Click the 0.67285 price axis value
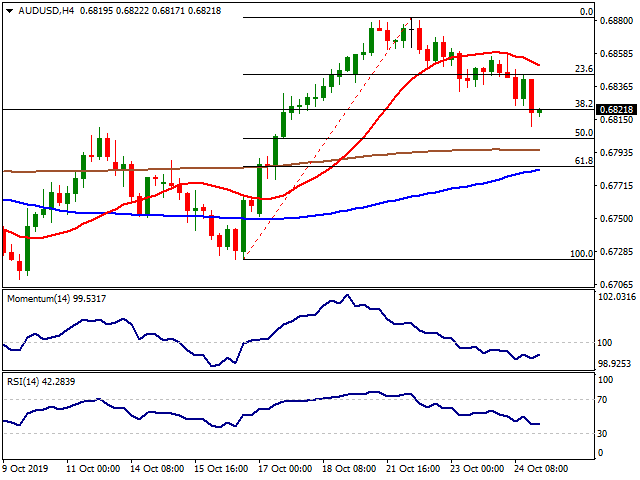Image resolution: width=640 pixels, height=480 pixels. point(617,252)
